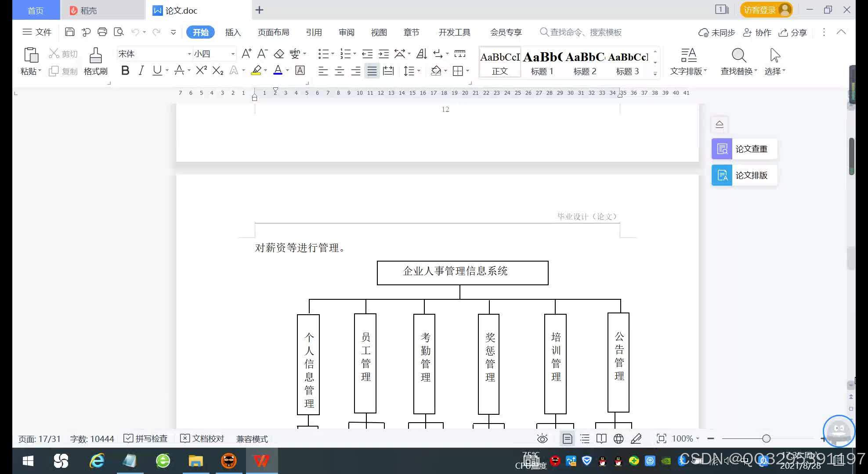Switch to the 页面布局 tab

click(273, 32)
